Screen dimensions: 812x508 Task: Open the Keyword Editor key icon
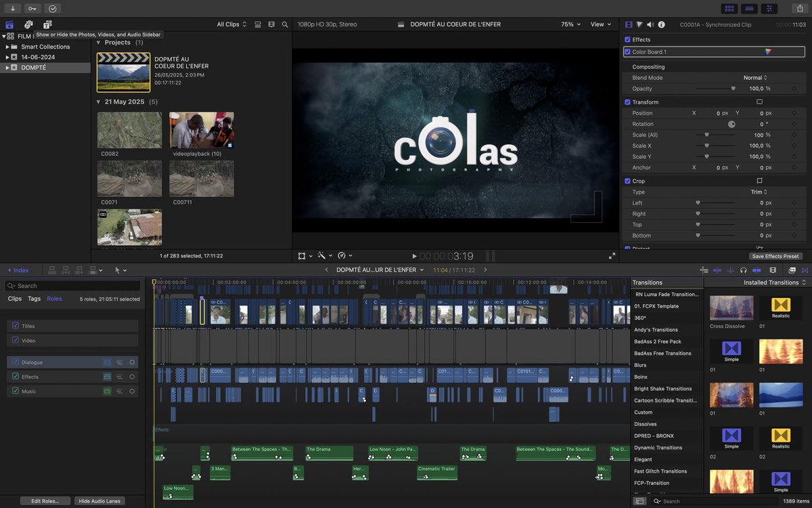click(x=32, y=8)
